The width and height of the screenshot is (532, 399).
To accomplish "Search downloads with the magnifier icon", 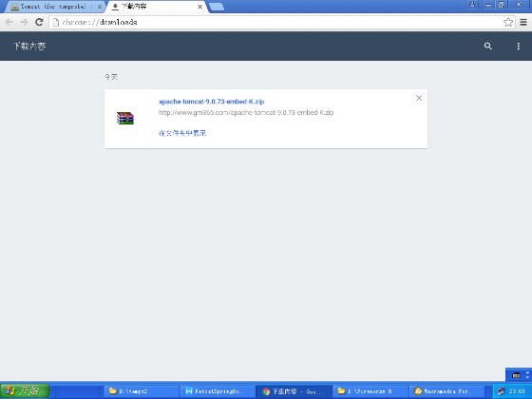I will [x=488, y=47].
